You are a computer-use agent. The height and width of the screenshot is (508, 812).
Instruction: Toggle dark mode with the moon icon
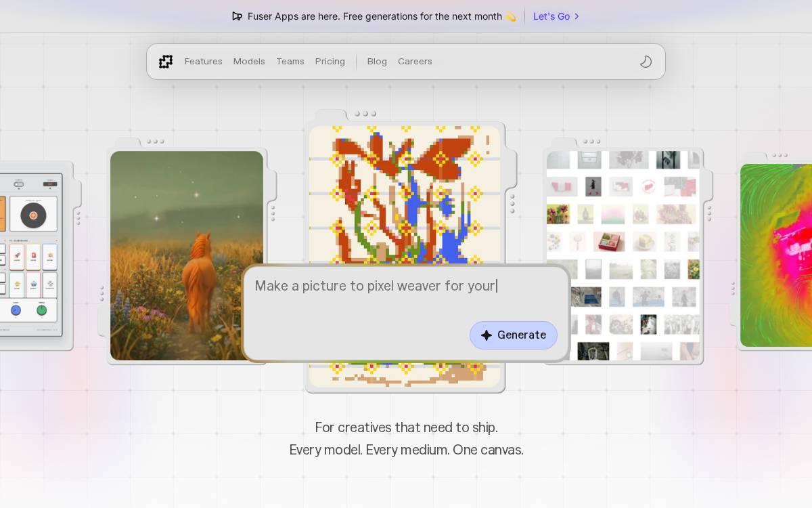tap(646, 62)
